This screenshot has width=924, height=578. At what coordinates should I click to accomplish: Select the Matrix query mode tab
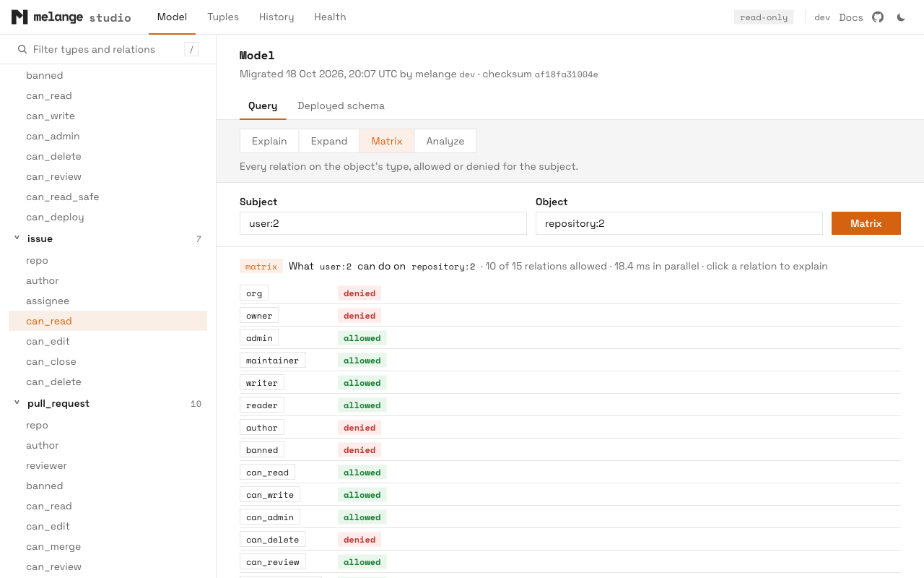(x=387, y=141)
